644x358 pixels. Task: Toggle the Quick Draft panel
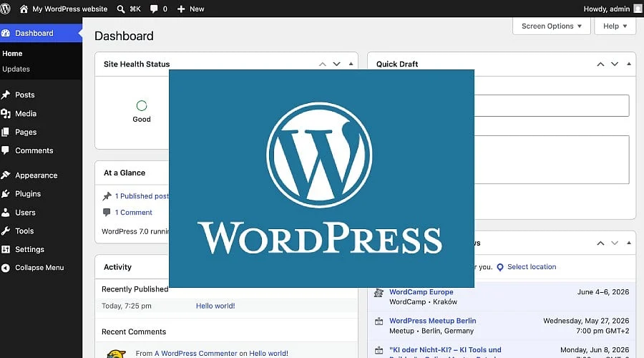coord(629,64)
